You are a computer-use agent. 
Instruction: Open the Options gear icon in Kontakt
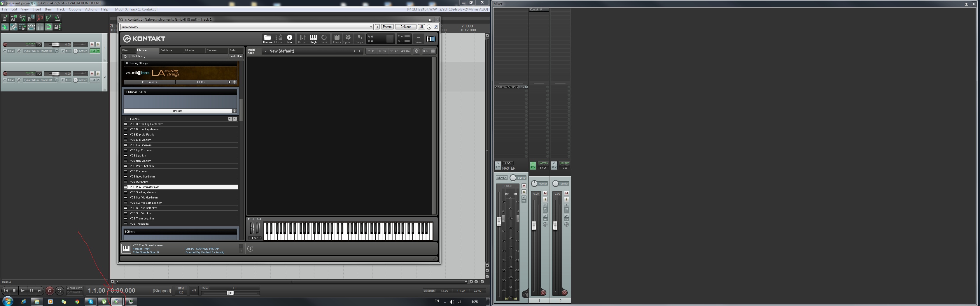click(348, 38)
